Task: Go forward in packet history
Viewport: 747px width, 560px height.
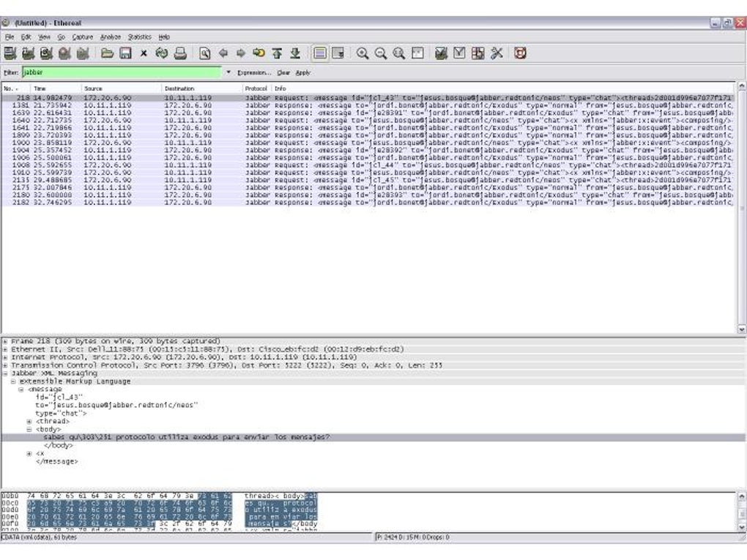Action: (x=241, y=53)
